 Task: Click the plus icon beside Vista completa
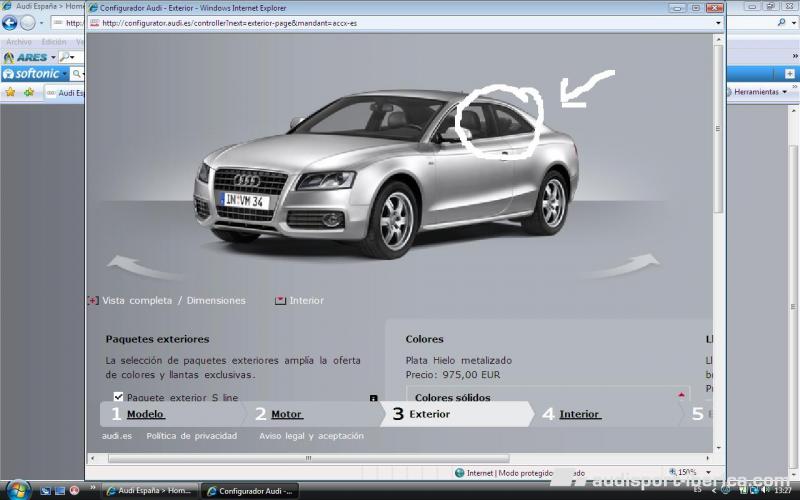(x=93, y=301)
